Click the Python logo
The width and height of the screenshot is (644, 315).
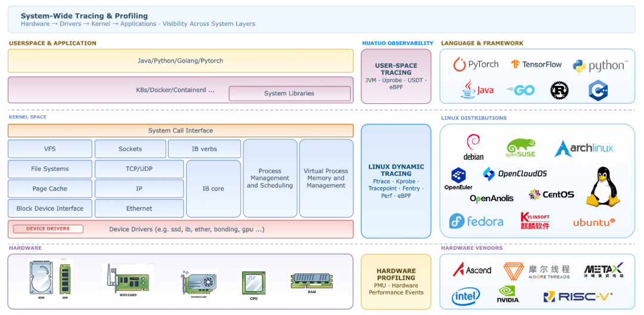point(600,66)
